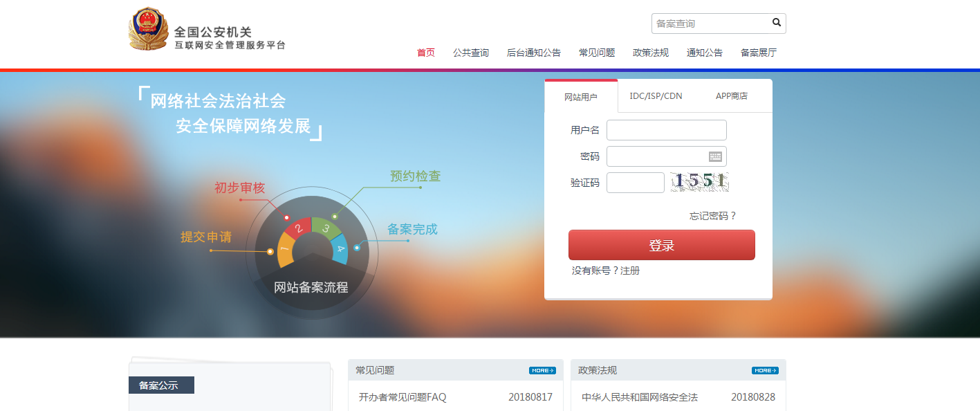
Task: Focus the 用户名 input field
Action: (666, 130)
